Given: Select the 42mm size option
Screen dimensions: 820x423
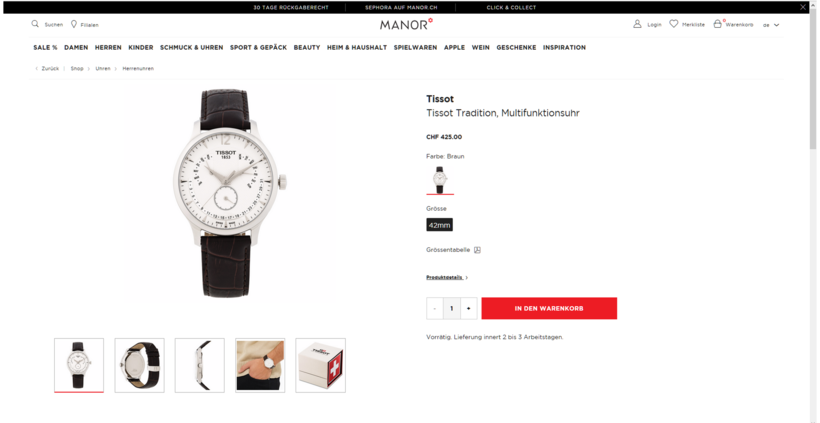Looking at the screenshot, I should (439, 225).
